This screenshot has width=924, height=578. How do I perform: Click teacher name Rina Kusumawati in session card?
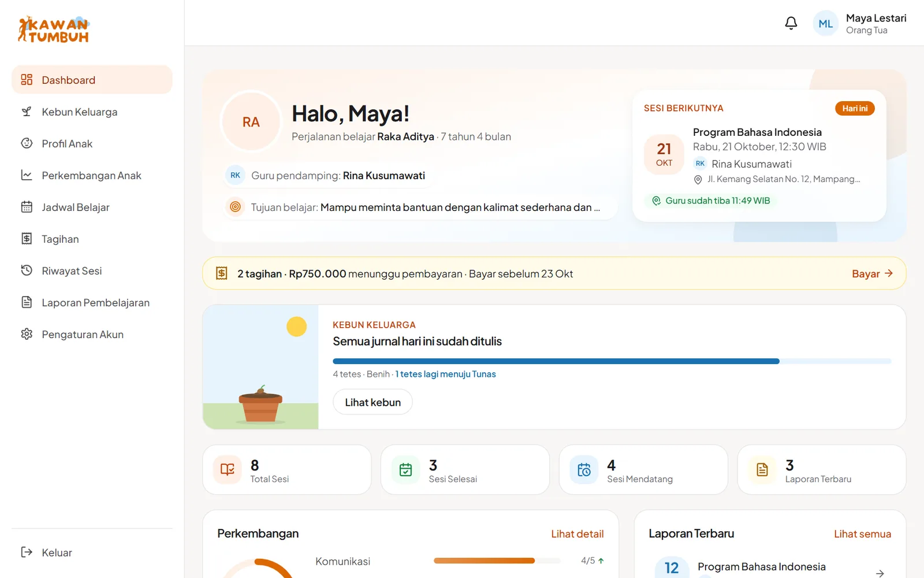(x=751, y=164)
